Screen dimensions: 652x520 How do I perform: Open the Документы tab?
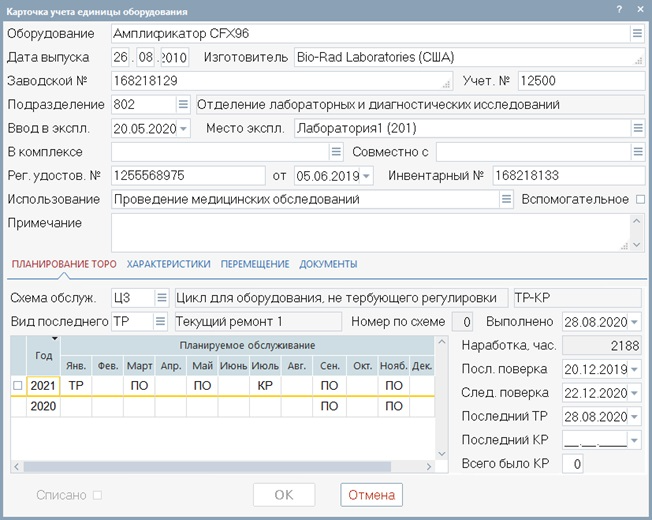click(x=328, y=264)
